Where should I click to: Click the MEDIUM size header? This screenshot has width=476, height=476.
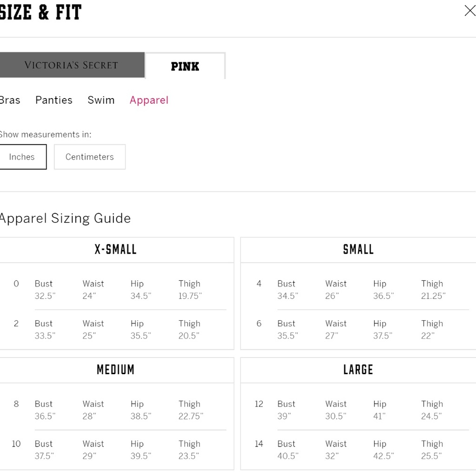116,370
